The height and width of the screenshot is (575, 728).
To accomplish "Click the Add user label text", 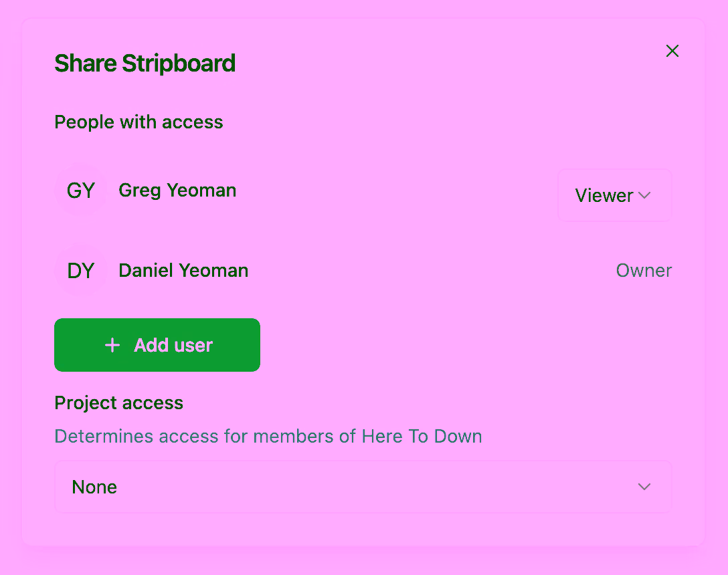I will (x=173, y=345).
